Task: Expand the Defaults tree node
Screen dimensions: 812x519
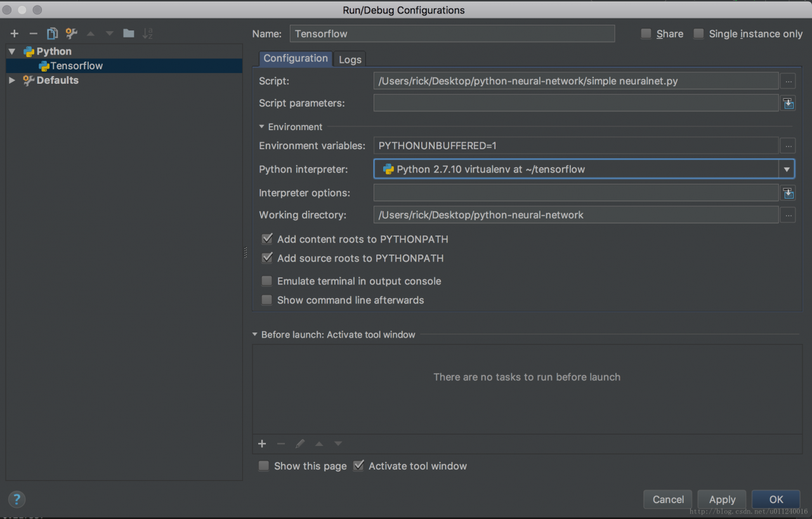Action: point(11,81)
